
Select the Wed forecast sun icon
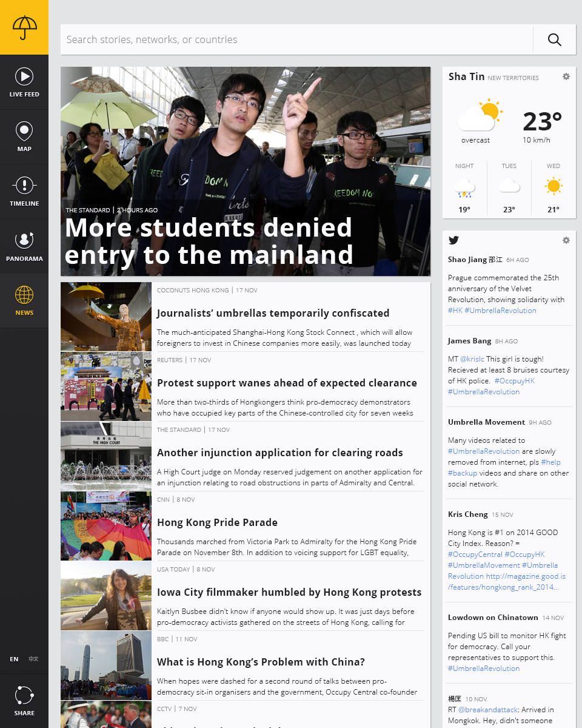[x=554, y=186]
